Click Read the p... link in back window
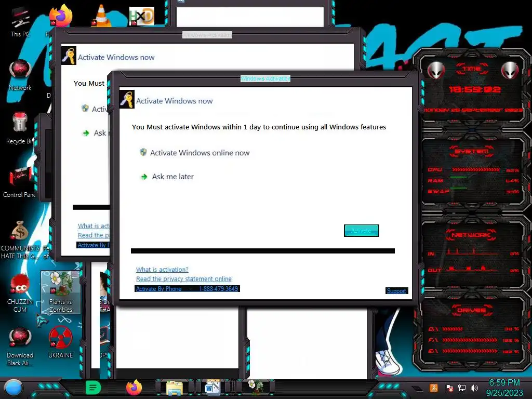 click(x=94, y=235)
